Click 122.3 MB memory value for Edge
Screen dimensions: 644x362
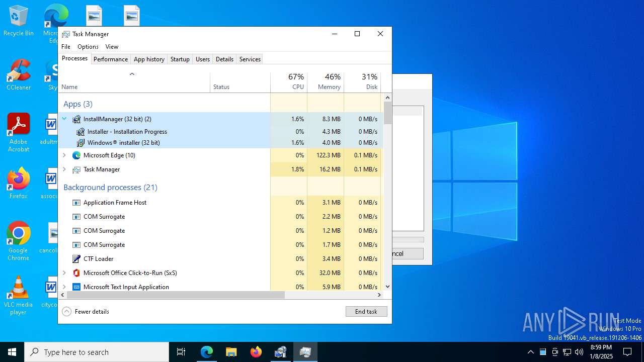point(330,155)
